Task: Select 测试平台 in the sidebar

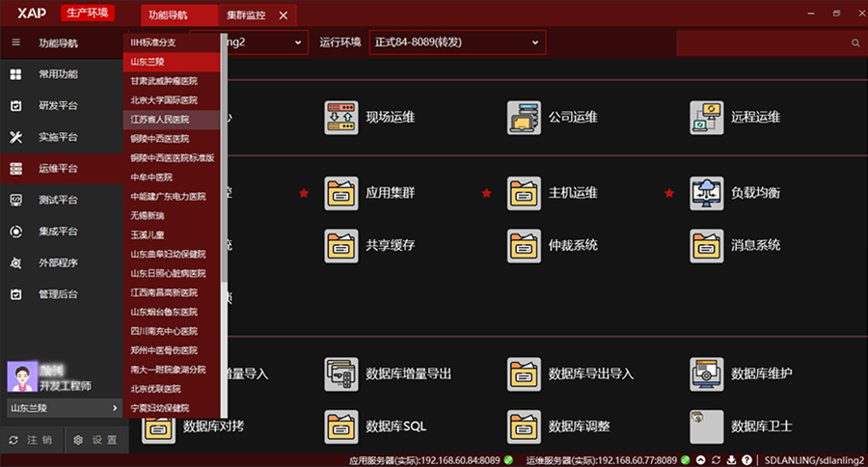Action: point(58,200)
